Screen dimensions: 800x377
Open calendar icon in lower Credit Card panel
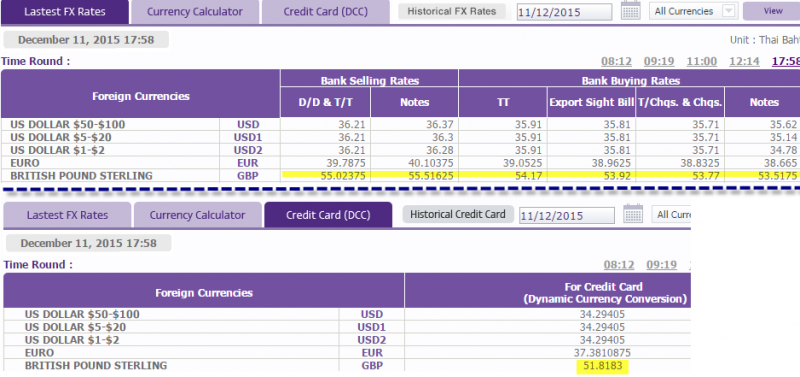pyautogui.click(x=633, y=214)
